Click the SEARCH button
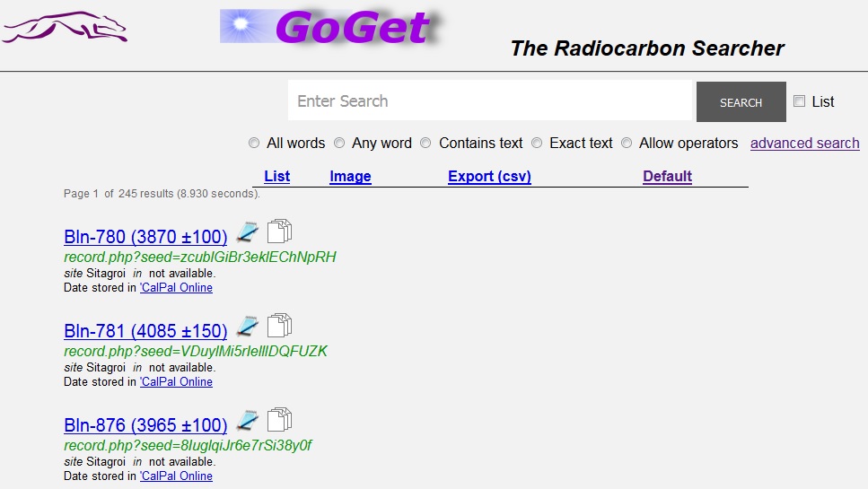868x489 pixels. pyautogui.click(x=741, y=101)
